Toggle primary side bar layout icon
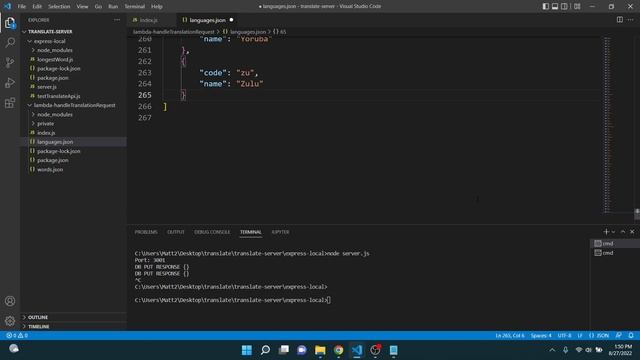This screenshot has width=640, height=360. [546, 7]
